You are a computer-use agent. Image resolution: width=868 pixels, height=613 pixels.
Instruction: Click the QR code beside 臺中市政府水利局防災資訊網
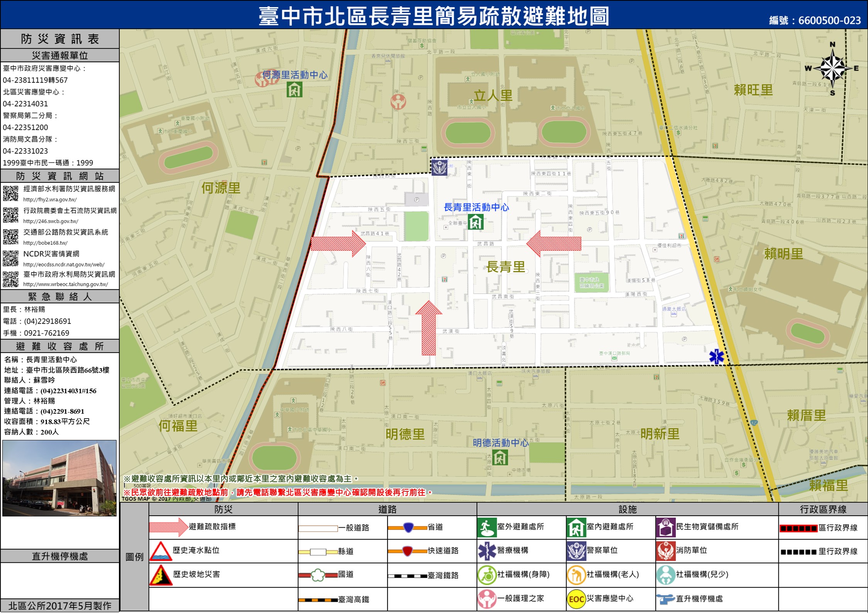pyautogui.click(x=10, y=279)
